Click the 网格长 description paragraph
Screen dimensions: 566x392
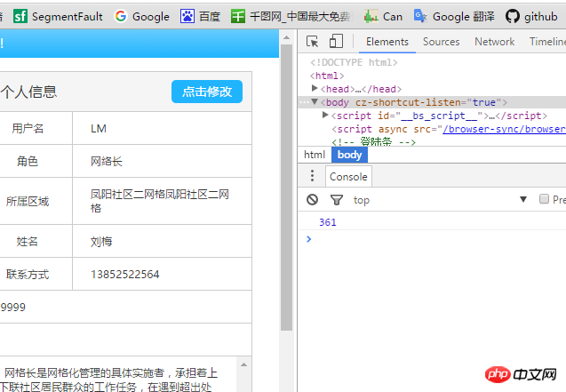(110, 380)
